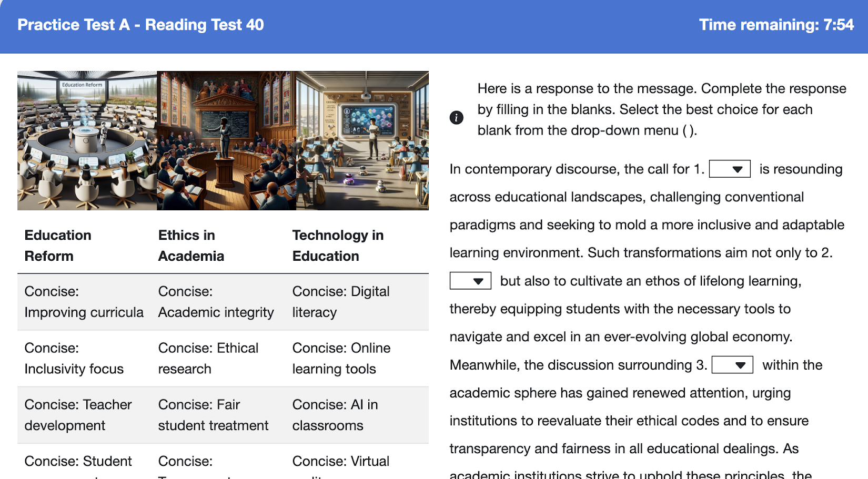The width and height of the screenshot is (868, 479).
Task: Click the Practice Test A page title
Action: point(140,25)
